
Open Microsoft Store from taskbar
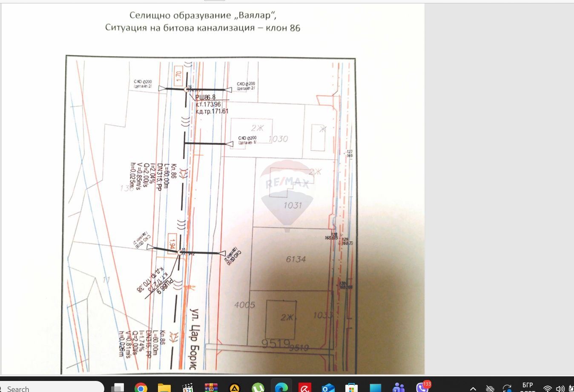[352, 388]
